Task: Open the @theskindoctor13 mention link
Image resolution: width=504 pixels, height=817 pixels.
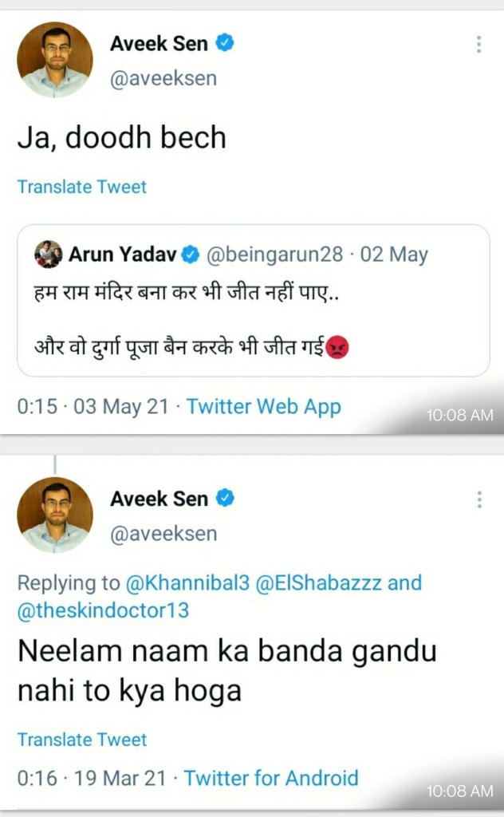Action: coord(104,610)
